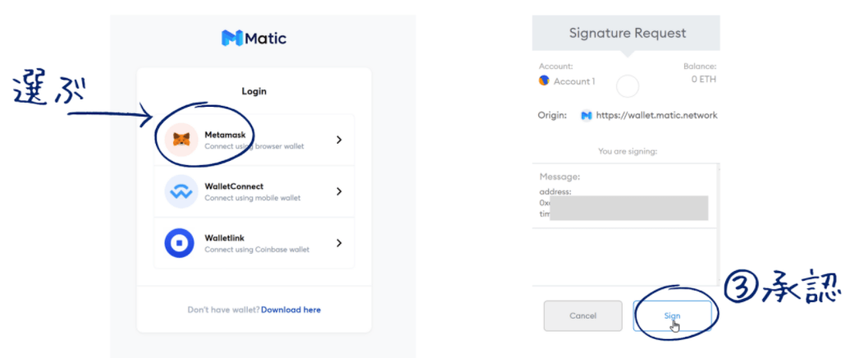Click the wallet.matic.network origin URL
This screenshot has width=868, height=358.
(x=657, y=116)
